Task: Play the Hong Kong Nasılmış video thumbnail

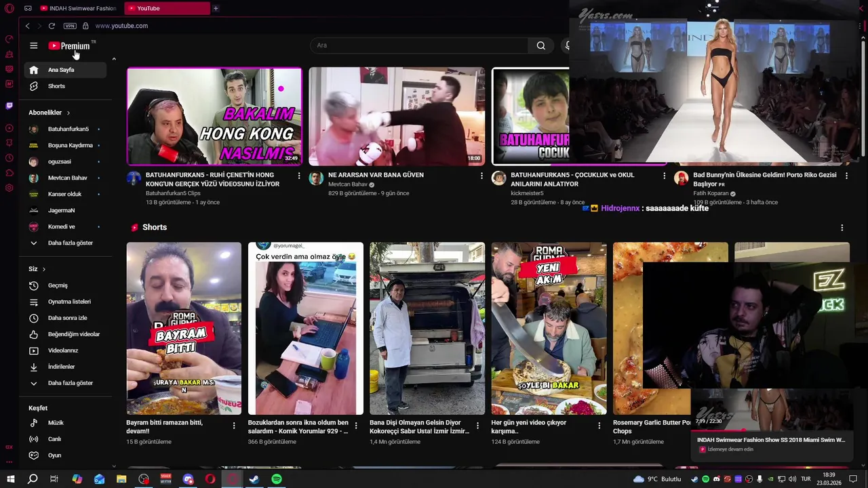Action: [214, 117]
